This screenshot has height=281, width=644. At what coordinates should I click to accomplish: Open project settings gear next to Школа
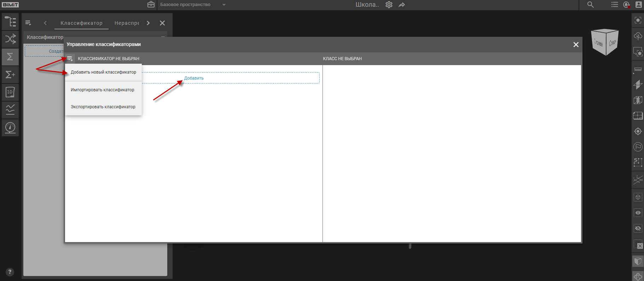[x=389, y=5]
